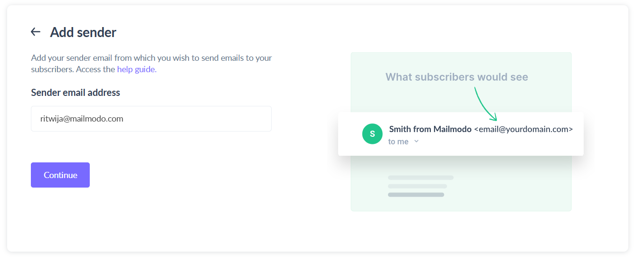The image size is (644, 264).
Task: Click the "Add your sender email" description text
Action: click(x=151, y=58)
